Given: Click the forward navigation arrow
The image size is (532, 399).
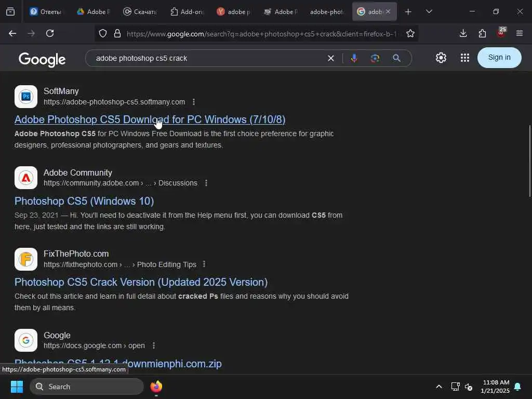Looking at the screenshot, I should click(31, 33).
